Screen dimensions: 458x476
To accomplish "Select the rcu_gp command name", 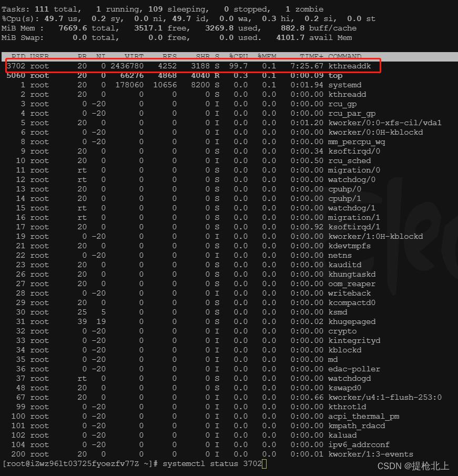I will coord(342,104).
